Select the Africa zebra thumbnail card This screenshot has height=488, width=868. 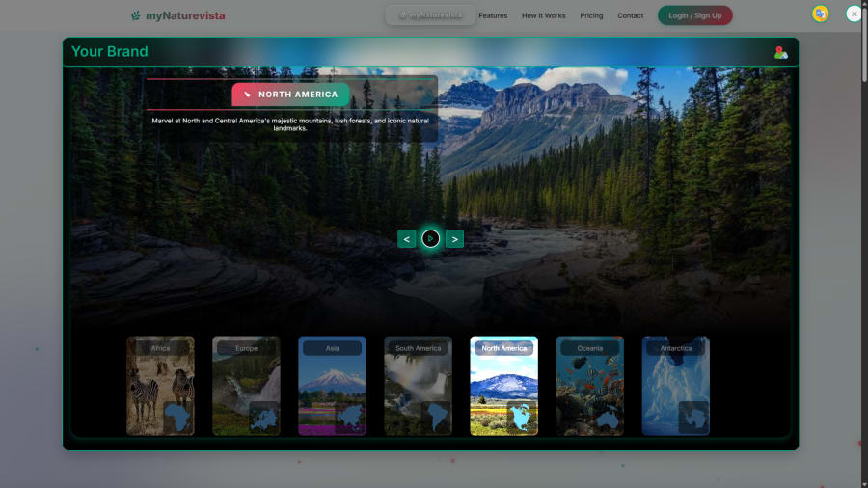coord(160,386)
